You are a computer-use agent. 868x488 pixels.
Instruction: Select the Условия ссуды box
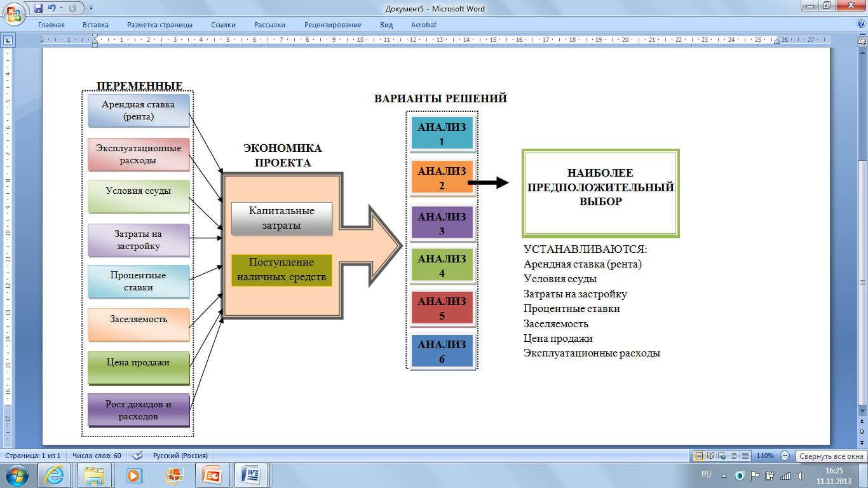139,196
